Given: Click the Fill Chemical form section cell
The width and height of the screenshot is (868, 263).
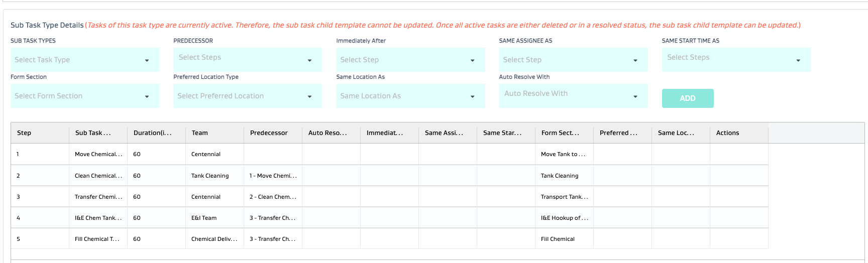Looking at the screenshot, I should tap(558, 239).
